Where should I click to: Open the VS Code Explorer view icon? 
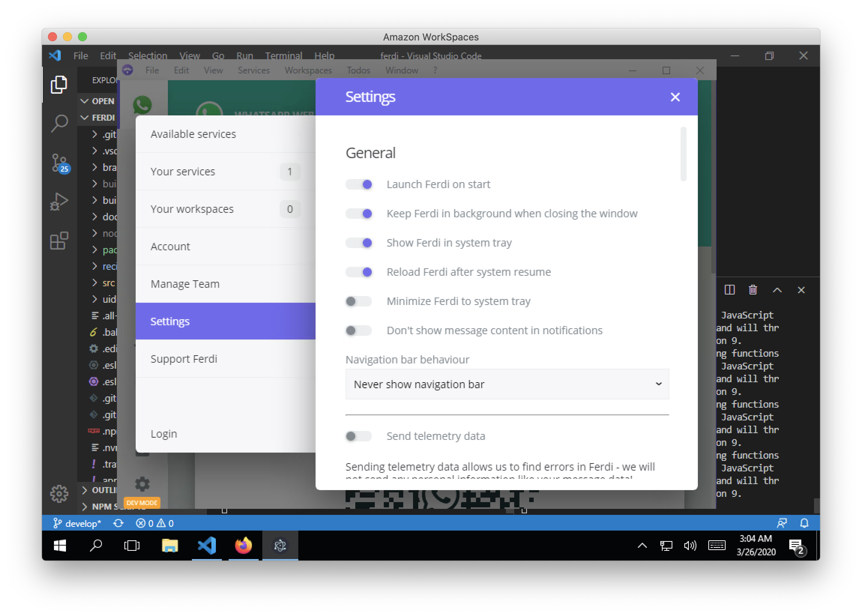(59, 84)
